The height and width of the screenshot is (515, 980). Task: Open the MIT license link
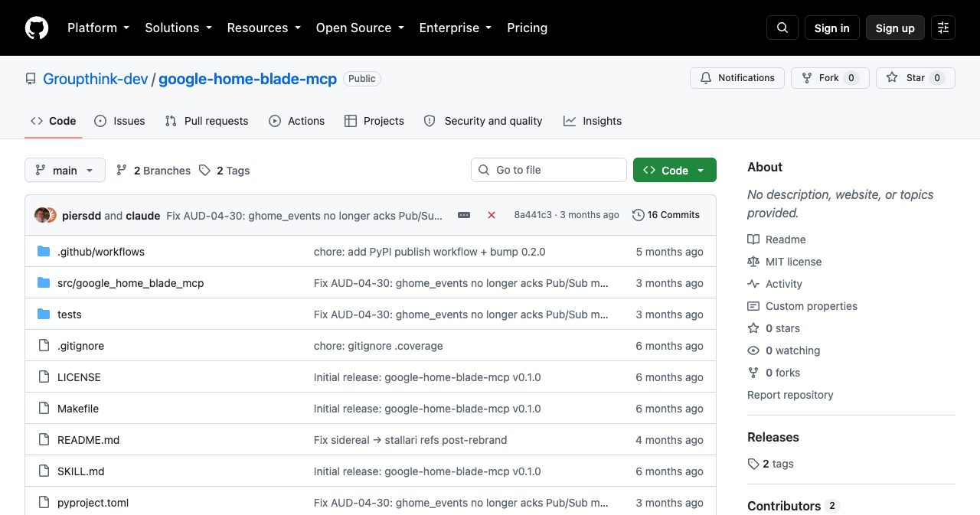click(x=793, y=262)
